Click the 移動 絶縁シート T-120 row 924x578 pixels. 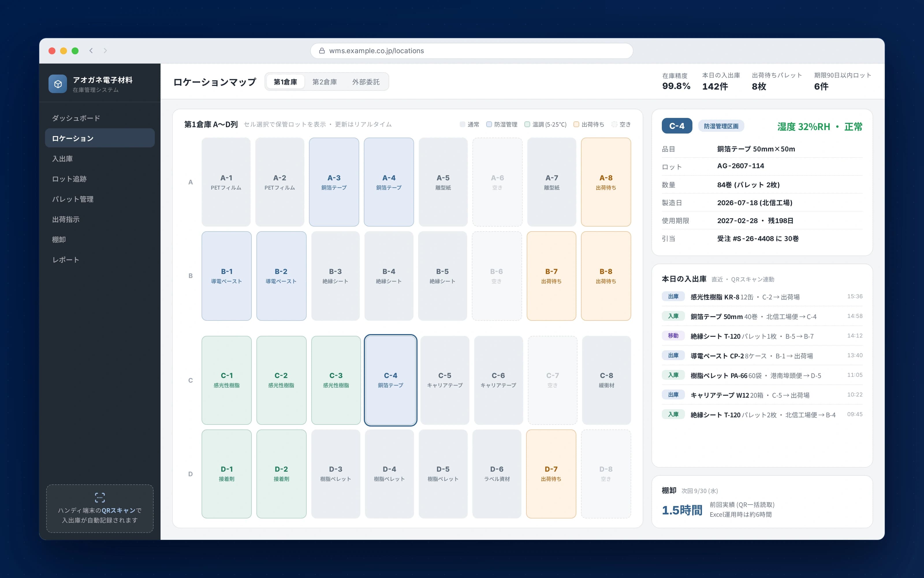[762, 336]
